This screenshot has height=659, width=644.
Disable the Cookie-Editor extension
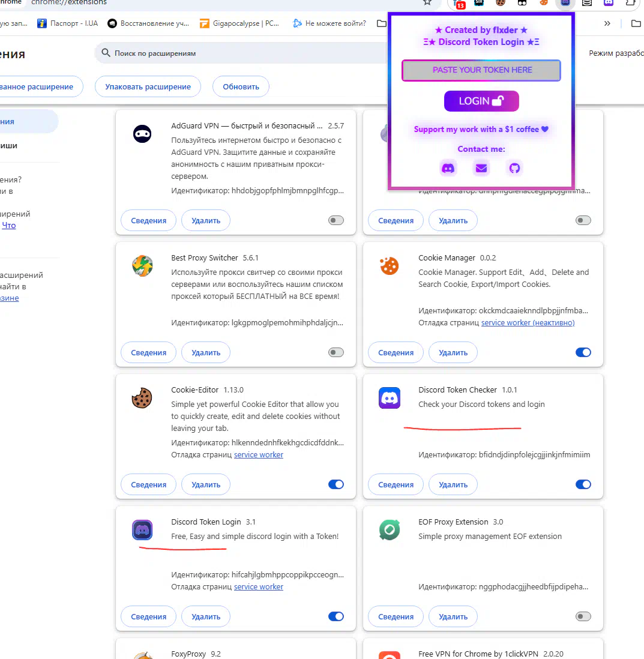click(x=336, y=484)
